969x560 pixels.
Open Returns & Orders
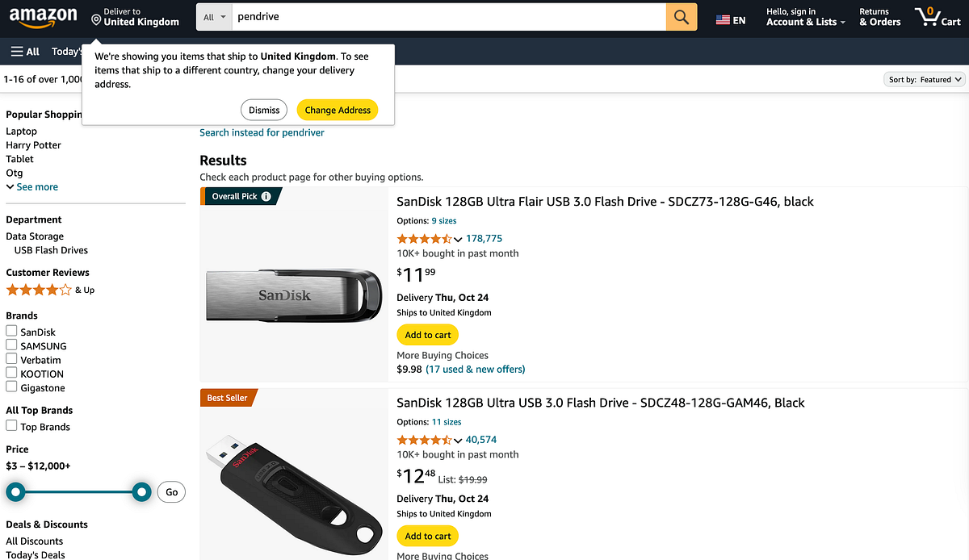point(879,16)
